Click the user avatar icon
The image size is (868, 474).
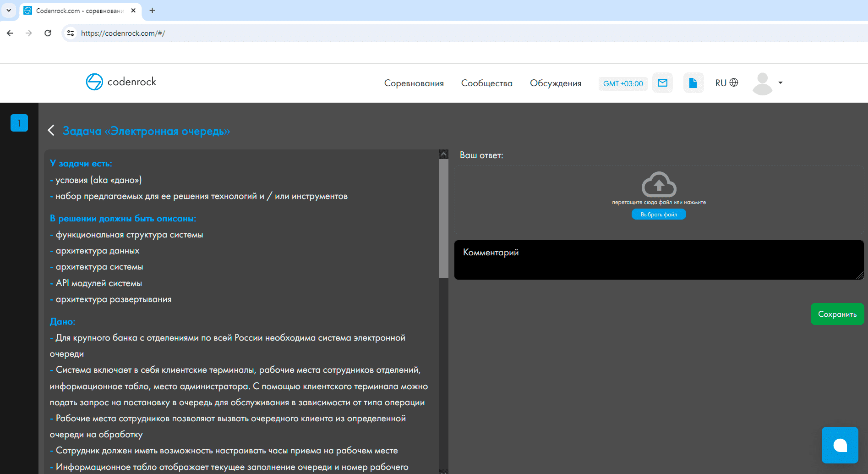coord(762,83)
